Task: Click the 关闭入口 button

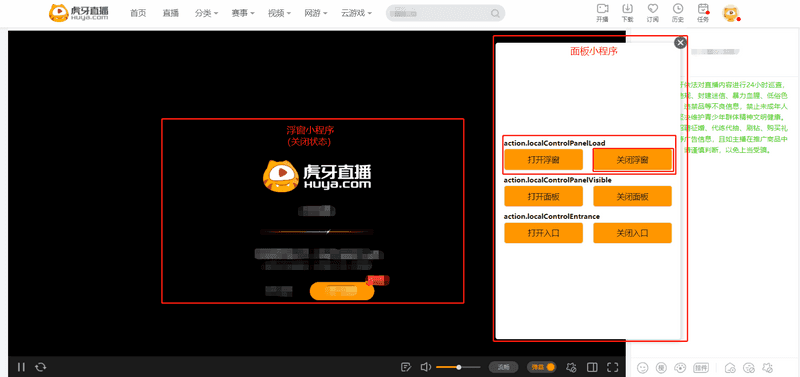Action: pyautogui.click(x=632, y=233)
